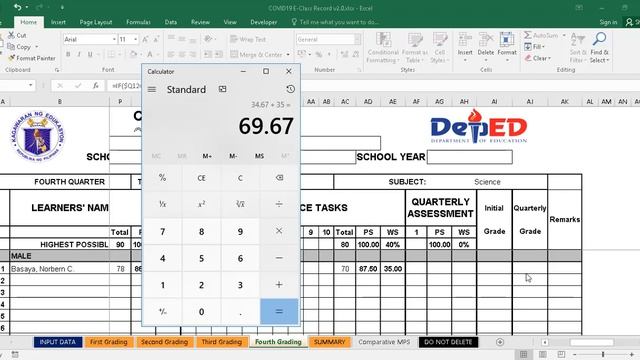Toggle Bold formatting in Excel
Screen dimensions: 640x360
pyautogui.click(x=68, y=54)
